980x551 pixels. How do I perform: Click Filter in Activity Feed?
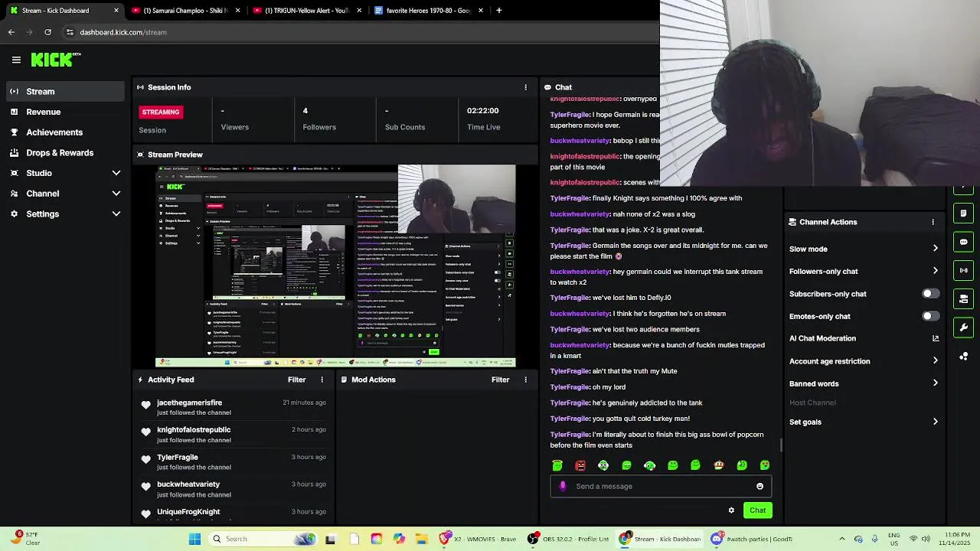(x=296, y=380)
